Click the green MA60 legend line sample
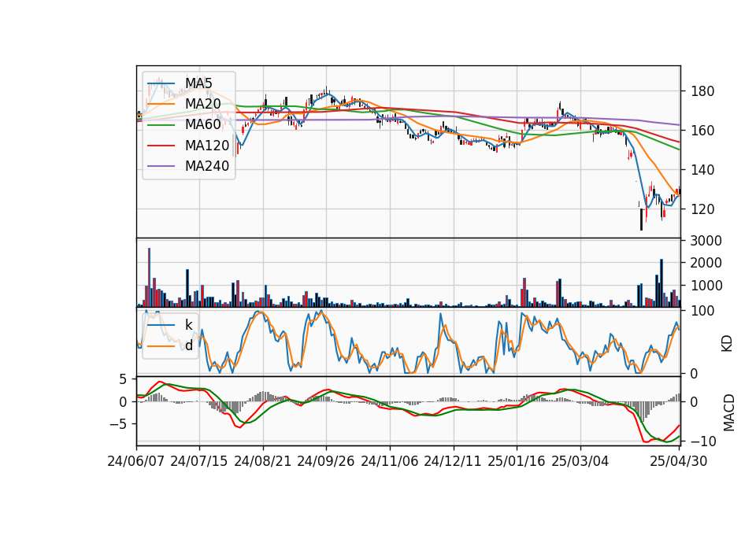The width and height of the screenshot is (756, 543). click(x=161, y=125)
